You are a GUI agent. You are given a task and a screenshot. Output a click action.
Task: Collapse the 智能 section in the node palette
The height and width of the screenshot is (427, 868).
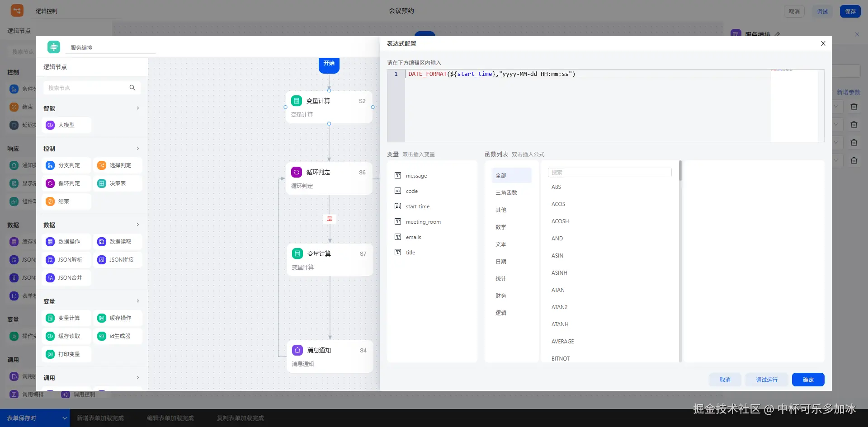(138, 108)
